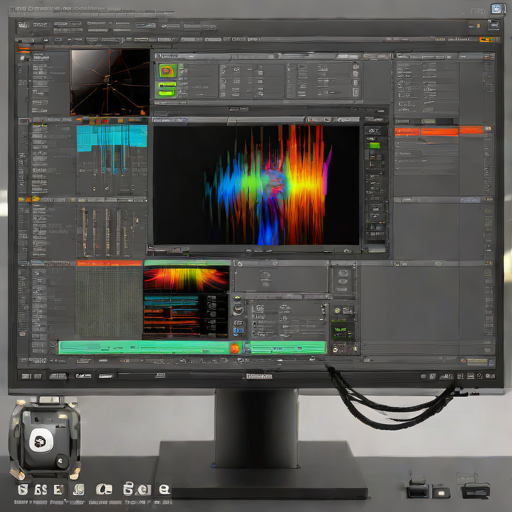Click the orange marker on the green timeline bar
The height and width of the screenshot is (512, 512).
click(235, 348)
